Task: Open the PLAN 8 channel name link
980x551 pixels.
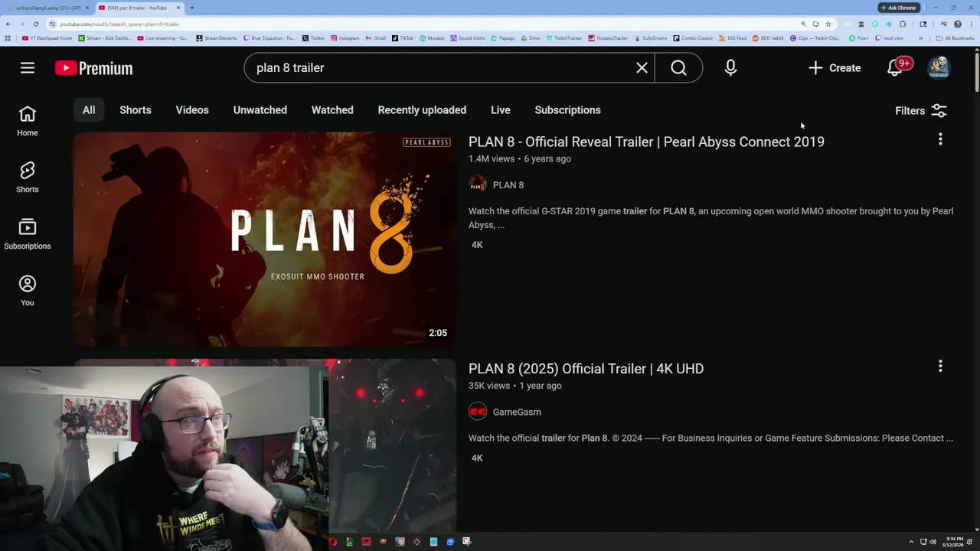Action: point(508,185)
